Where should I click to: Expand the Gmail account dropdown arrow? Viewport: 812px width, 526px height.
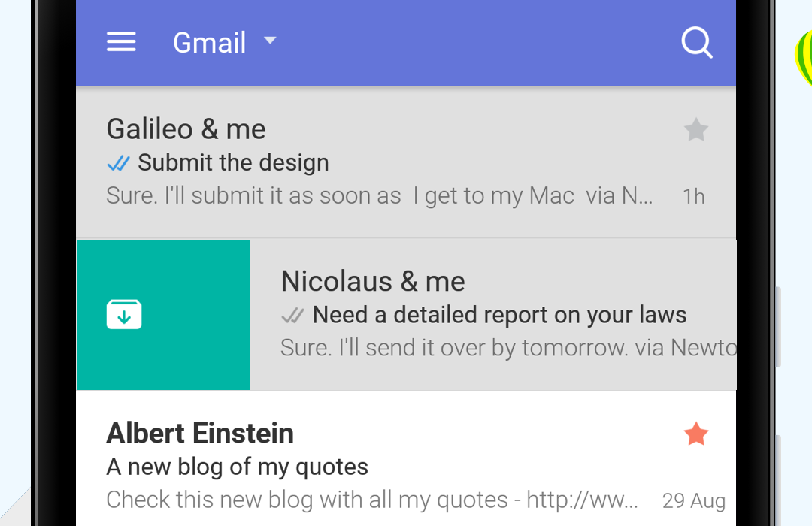click(270, 40)
